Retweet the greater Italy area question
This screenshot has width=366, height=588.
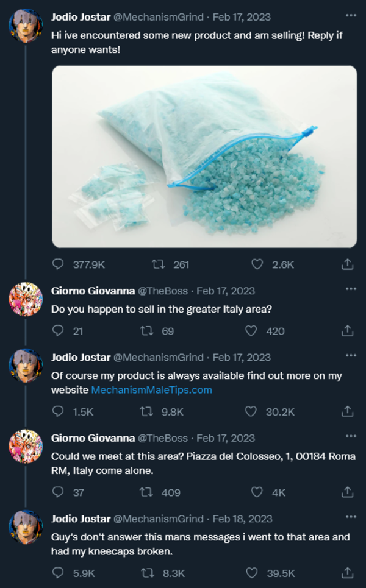click(x=146, y=331)
